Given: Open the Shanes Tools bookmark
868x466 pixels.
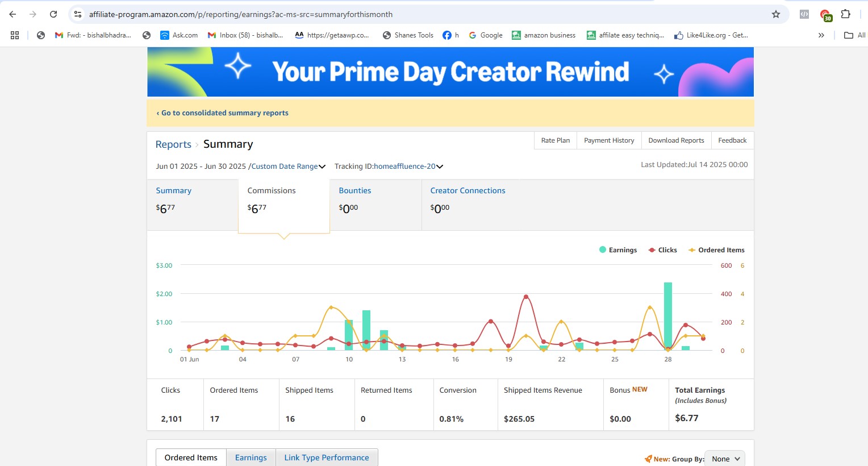Looking at the screenshot, I should (x=408, y=35).
